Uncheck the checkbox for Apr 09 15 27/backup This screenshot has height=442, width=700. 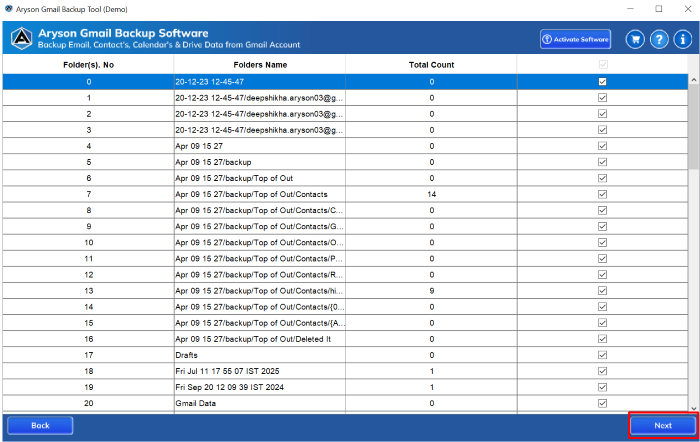pyautogui.click(x=602, y=162)
